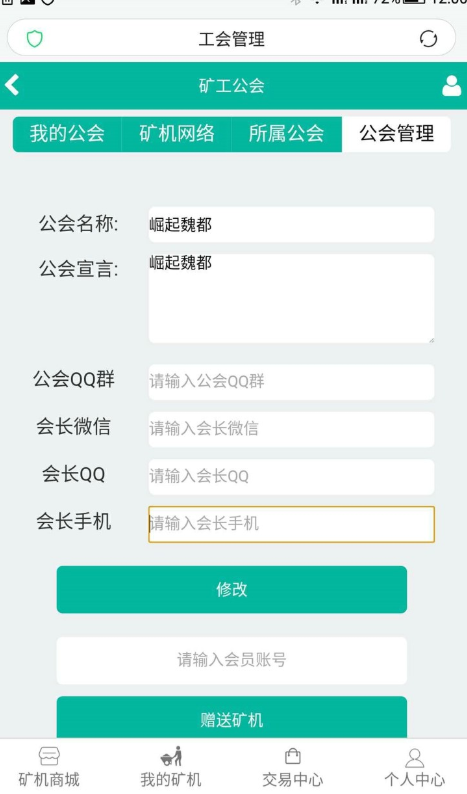467x794 pixels.
Task: Switch to the 矿机网络 tab
Action: pyautogui.click(x=177, y=134)
